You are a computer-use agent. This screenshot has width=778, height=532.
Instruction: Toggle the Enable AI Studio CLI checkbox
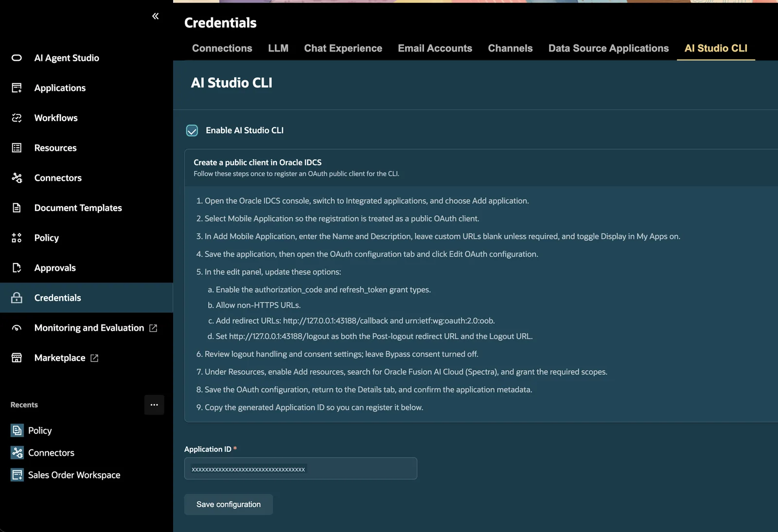[192, 130]
